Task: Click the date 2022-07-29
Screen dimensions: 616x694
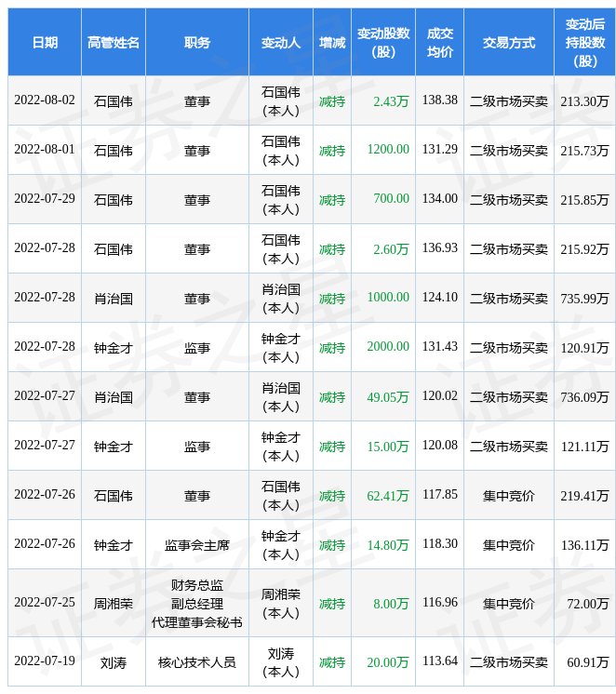Action: pyautogui.click(x=45, y=198)
